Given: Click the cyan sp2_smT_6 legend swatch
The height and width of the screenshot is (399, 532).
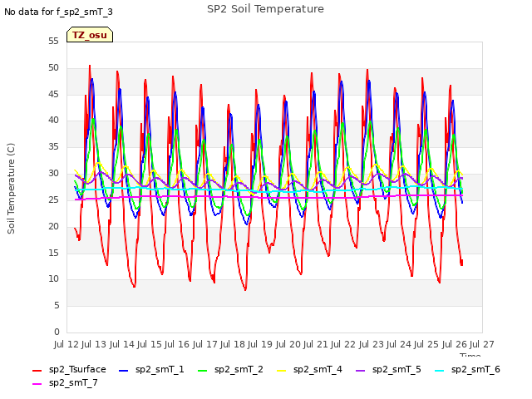Looking at the screenshot, I should coord(439,371).
